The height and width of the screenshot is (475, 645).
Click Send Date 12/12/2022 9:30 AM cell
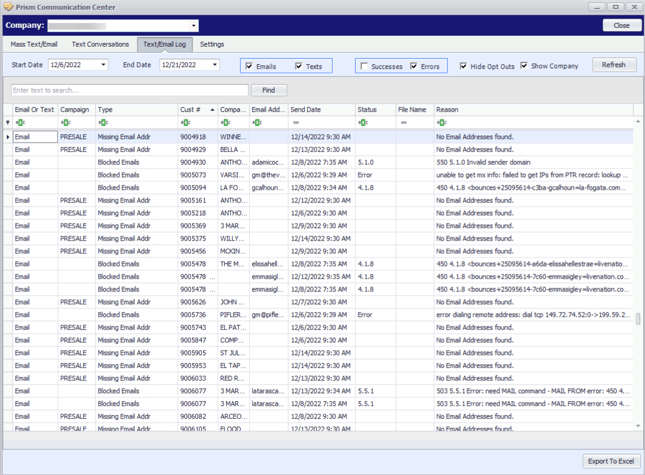(322, 201)
